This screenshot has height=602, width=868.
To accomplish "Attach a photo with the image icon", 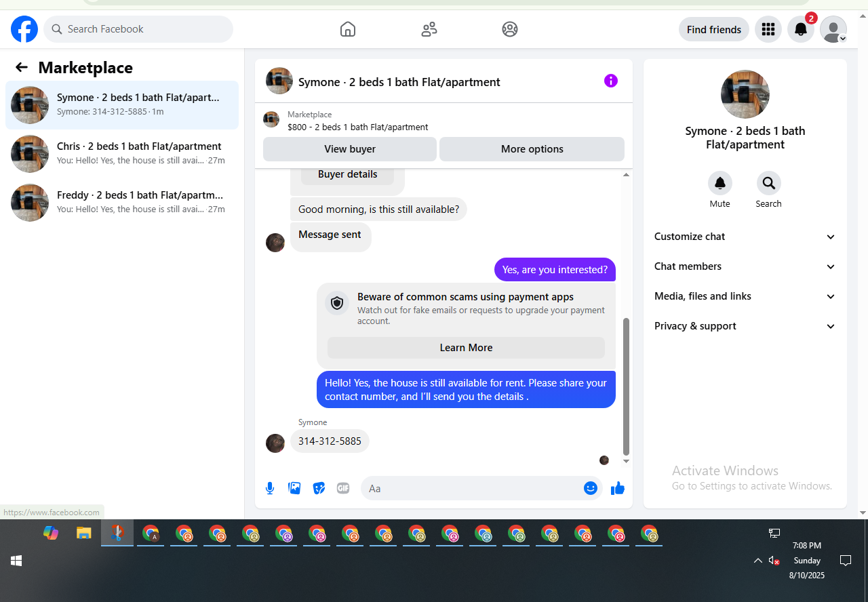I will 294,488.
